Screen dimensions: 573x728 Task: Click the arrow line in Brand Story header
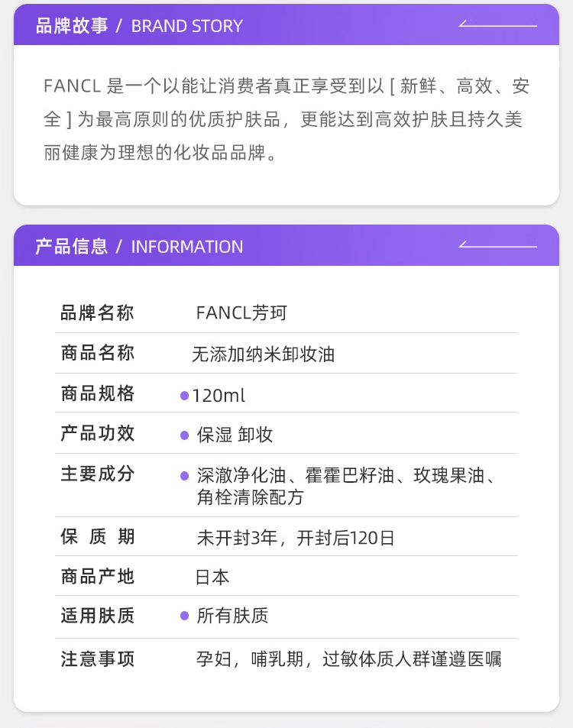498,23
